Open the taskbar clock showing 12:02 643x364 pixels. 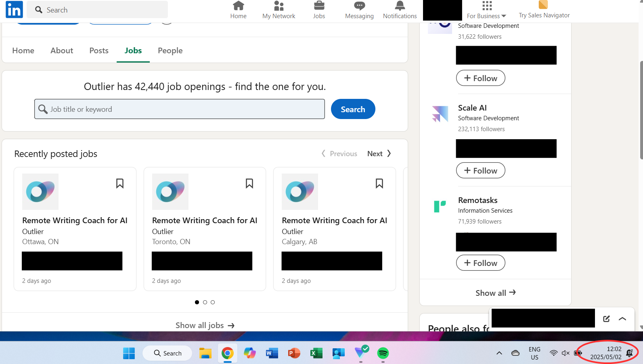pyautogui.click(x=606, y=353)
